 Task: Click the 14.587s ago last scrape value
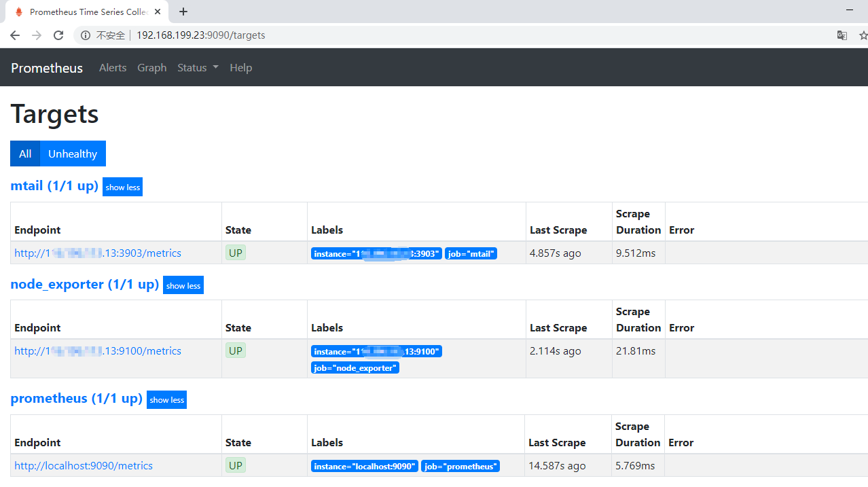point(557,465)
